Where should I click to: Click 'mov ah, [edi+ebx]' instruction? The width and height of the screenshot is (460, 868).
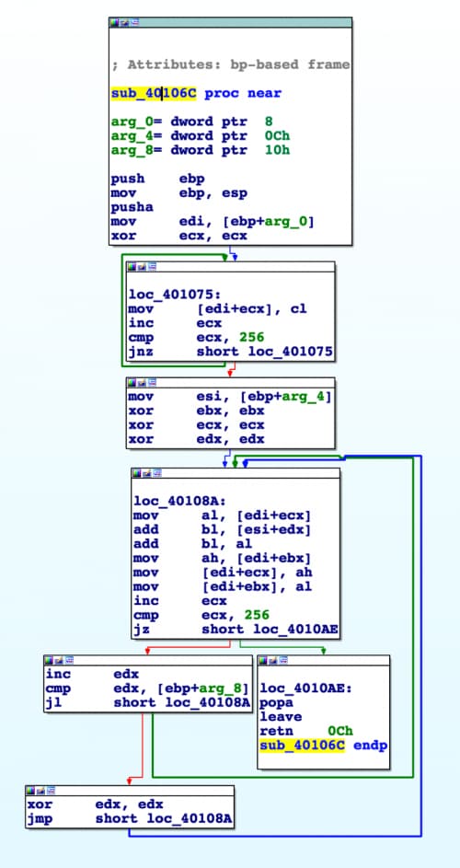pos(223,559)
